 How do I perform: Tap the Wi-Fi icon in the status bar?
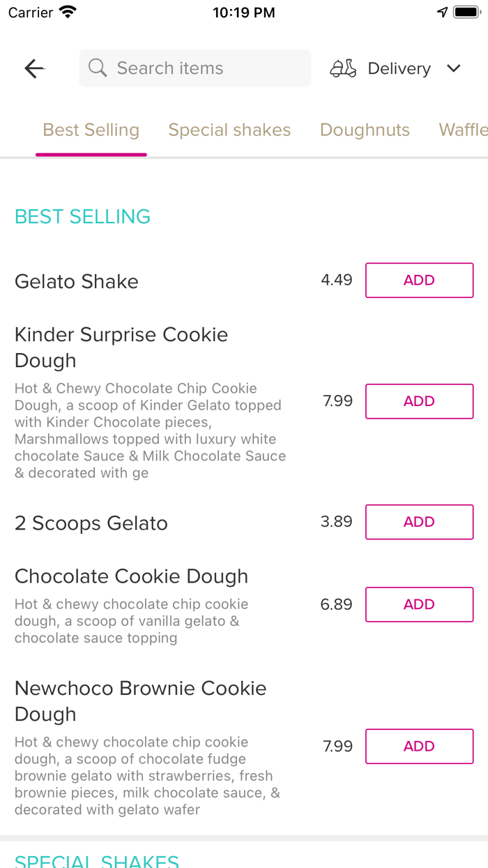[x=66, y=11]
